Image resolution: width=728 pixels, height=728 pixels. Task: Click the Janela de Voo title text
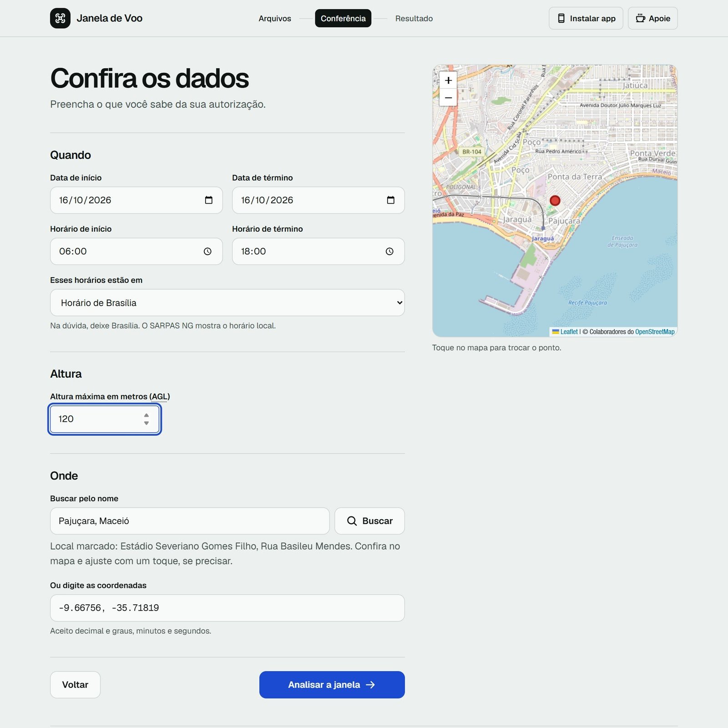point(110,18)
